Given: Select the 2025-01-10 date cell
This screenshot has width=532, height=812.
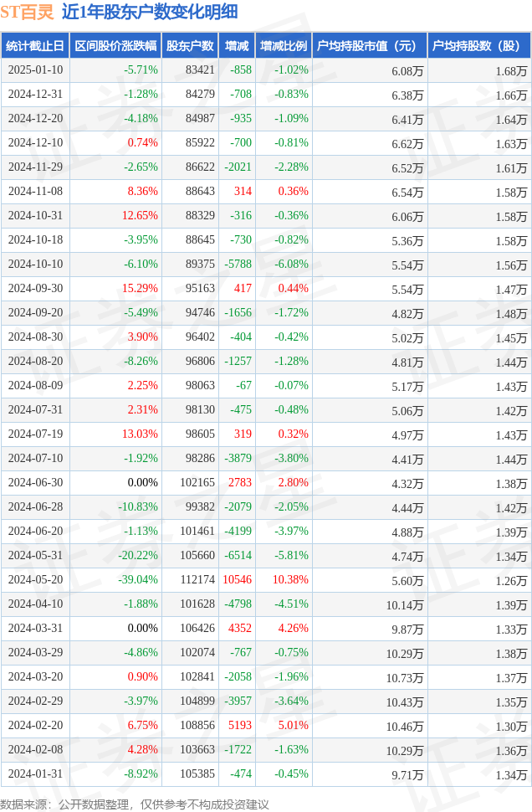Looking at the screenshot, I should [35, 70].
